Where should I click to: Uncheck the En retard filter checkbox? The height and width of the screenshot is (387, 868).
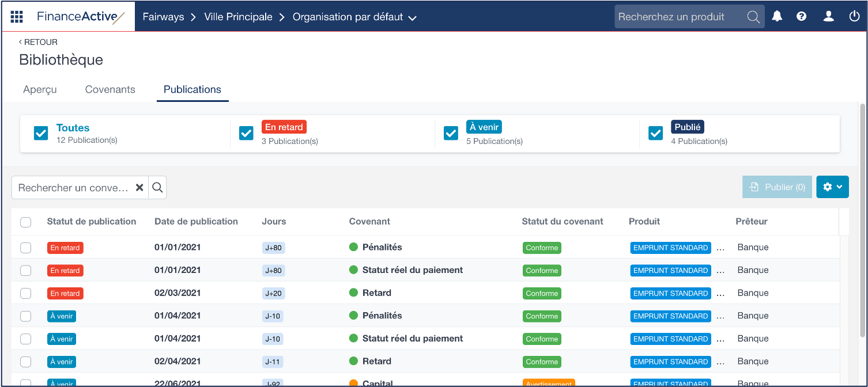point(246,133)
